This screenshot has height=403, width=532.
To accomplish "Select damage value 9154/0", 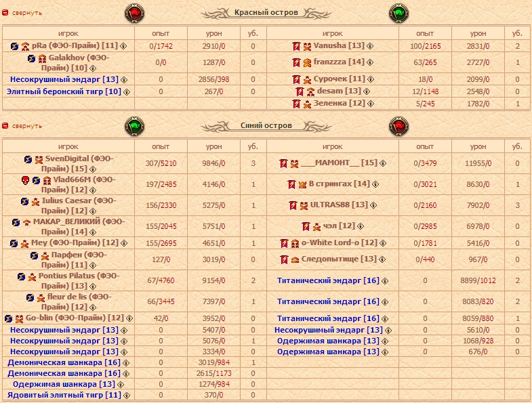I will [213, 281].
